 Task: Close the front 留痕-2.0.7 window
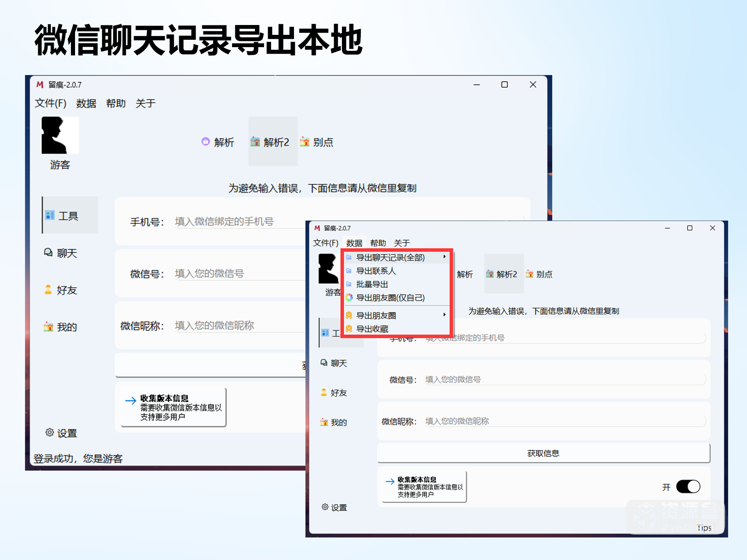pos(713,228)
